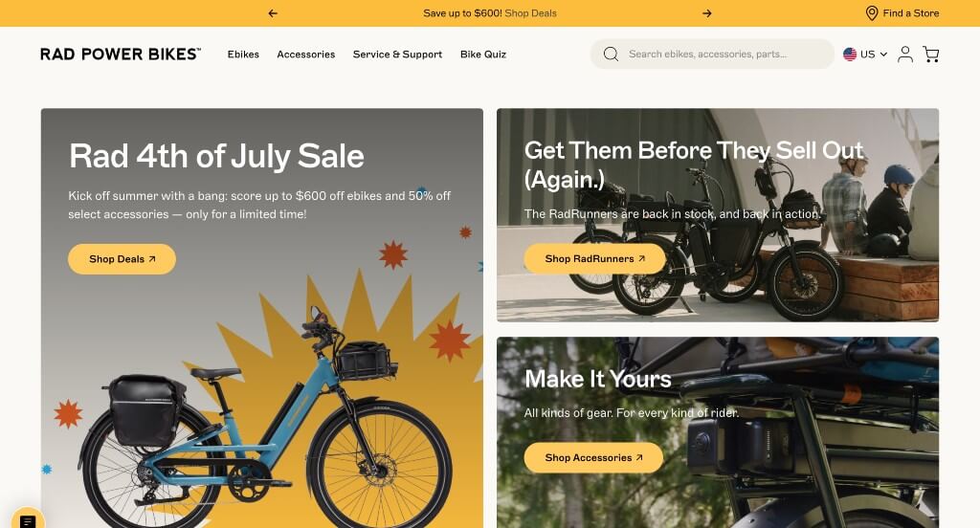Click the Shop Deals yellow button

(122, 258)
